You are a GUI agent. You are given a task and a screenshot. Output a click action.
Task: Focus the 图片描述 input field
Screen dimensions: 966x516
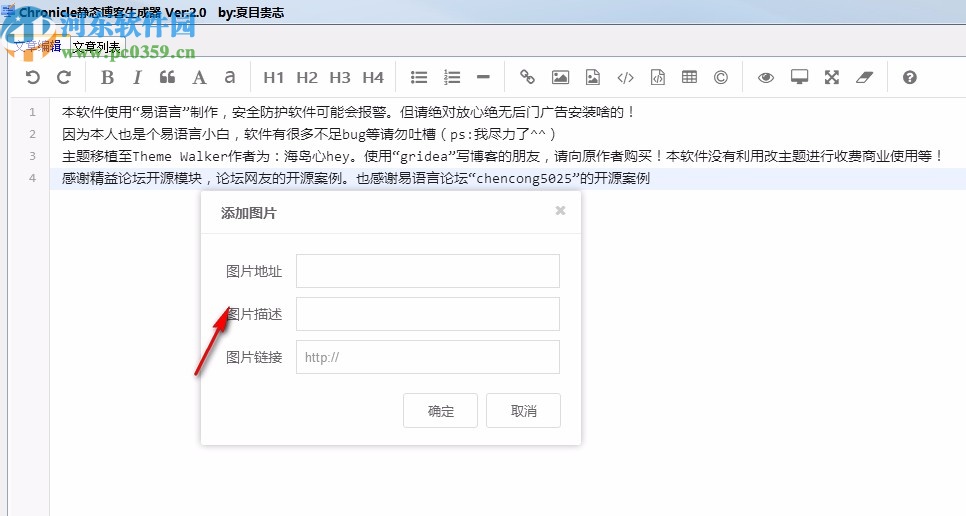[428, 314]
